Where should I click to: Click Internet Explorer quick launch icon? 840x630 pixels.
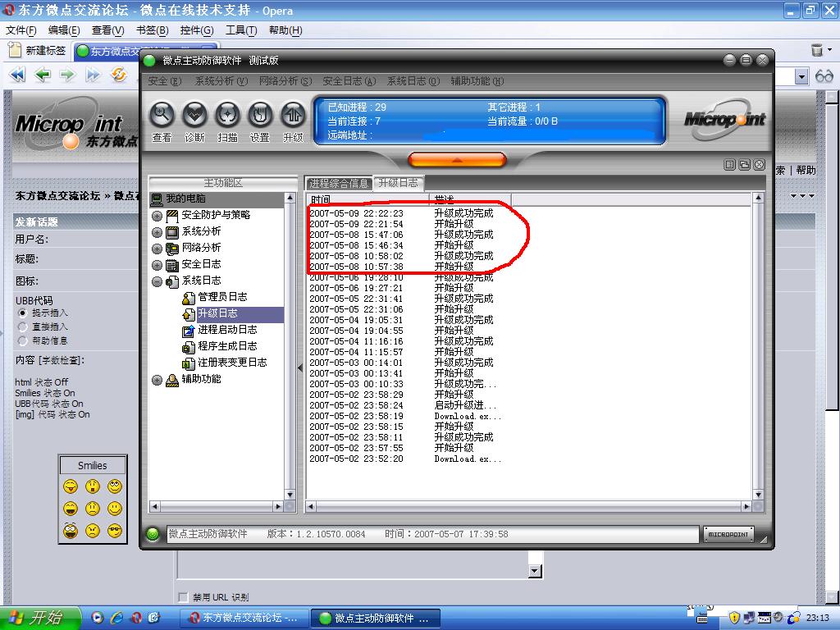(116, 618)
